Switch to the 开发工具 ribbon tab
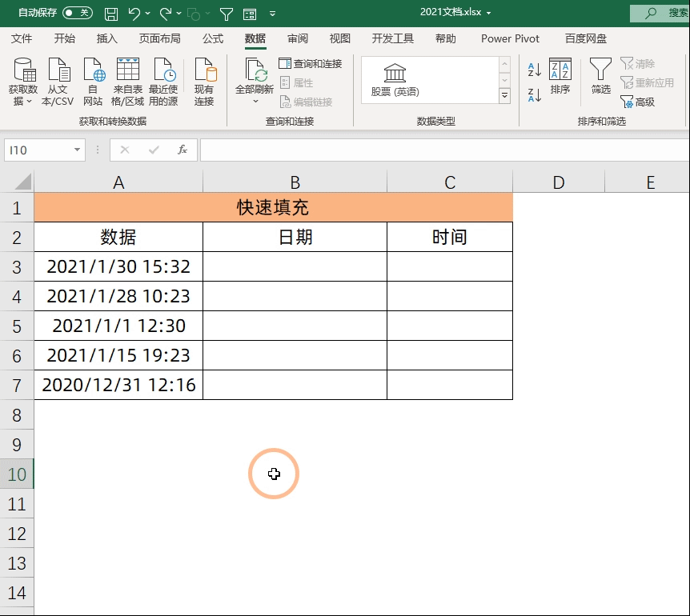Screen dimensions: 690x616 coord(393,38)
